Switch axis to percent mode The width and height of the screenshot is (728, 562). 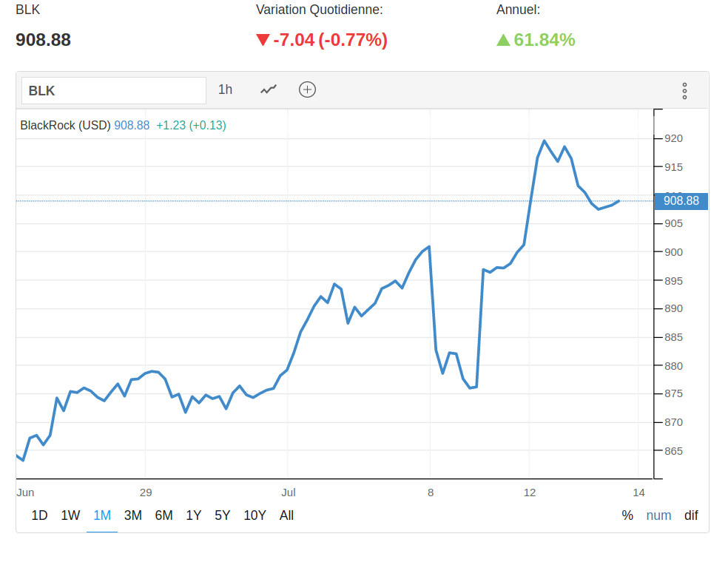[627, 515]
